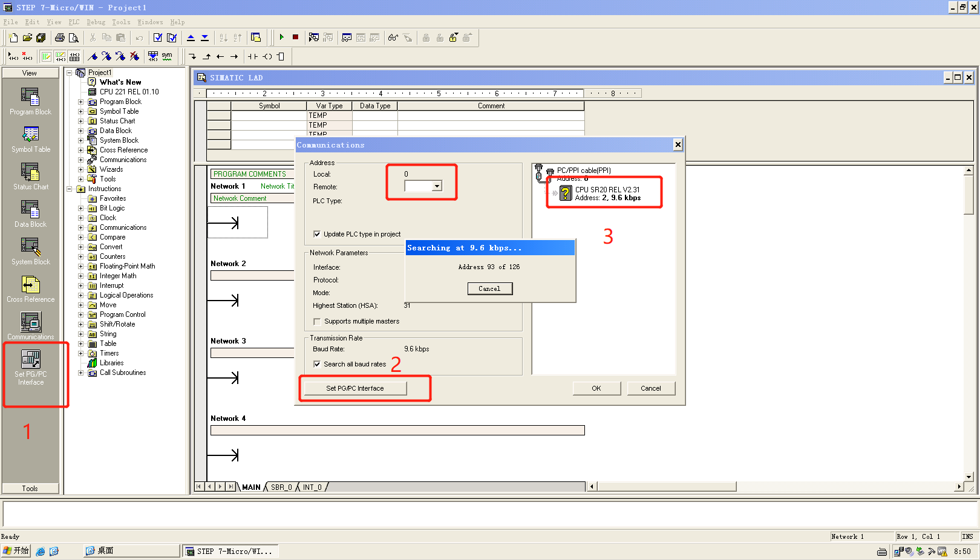This screenshot has width=980, height=560.
Task: Click OK in Communications dialog
Action: pos(596,388)
